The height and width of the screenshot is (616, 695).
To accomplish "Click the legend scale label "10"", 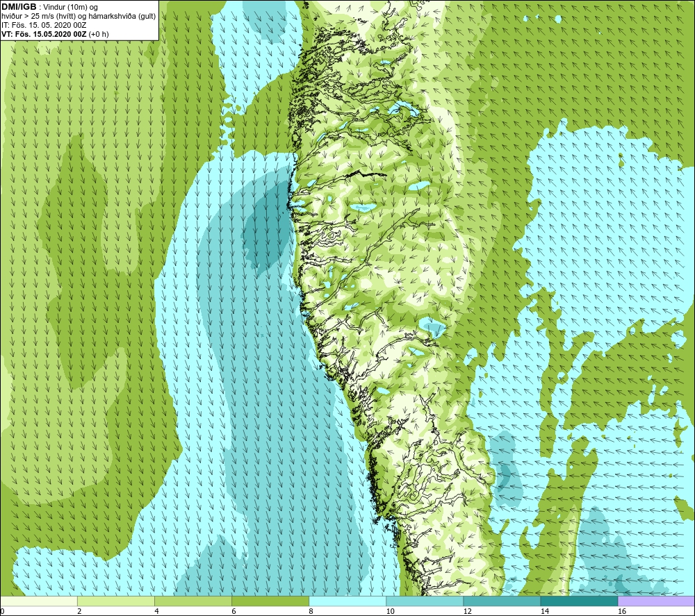I will [390, 611].
